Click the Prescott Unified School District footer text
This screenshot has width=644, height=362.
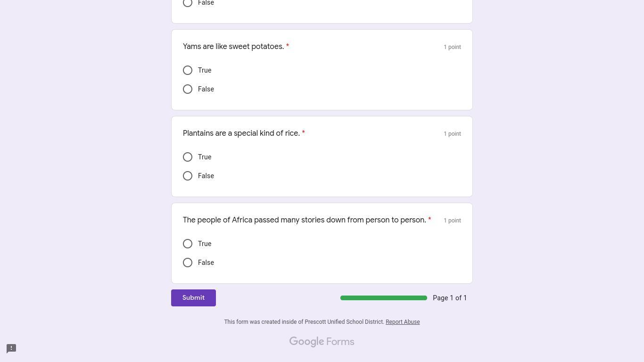tap(304, 322)
